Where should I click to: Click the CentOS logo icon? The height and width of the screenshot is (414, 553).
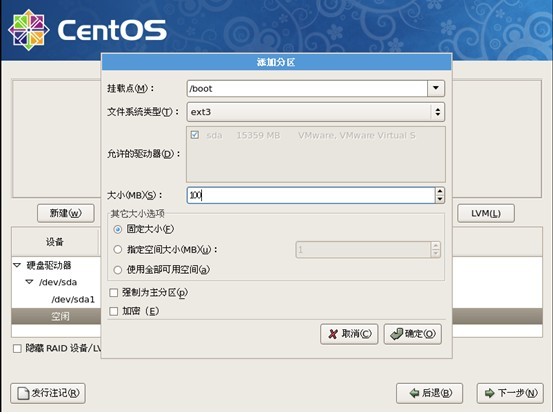(29, 30)
